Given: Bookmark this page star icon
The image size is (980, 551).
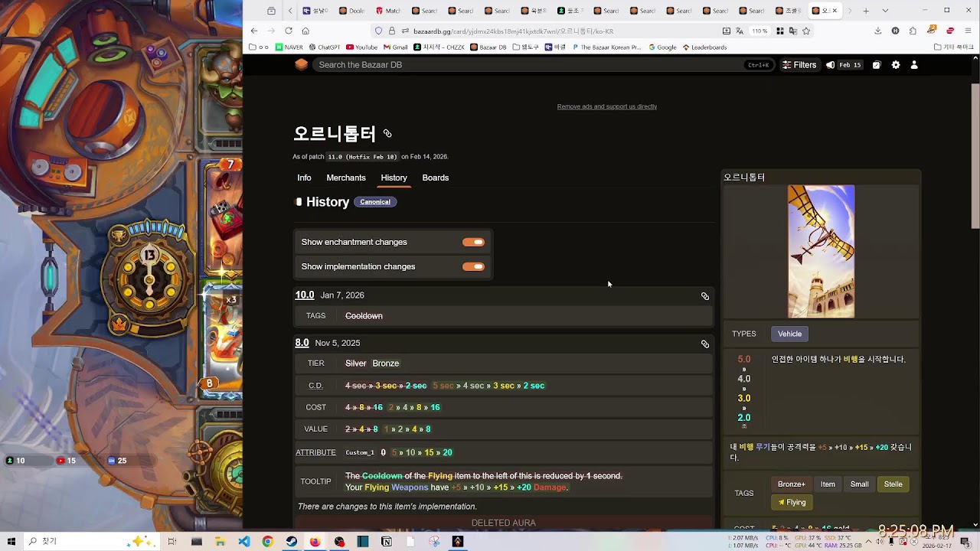Looking at the screenshot, I should [806, 31].
